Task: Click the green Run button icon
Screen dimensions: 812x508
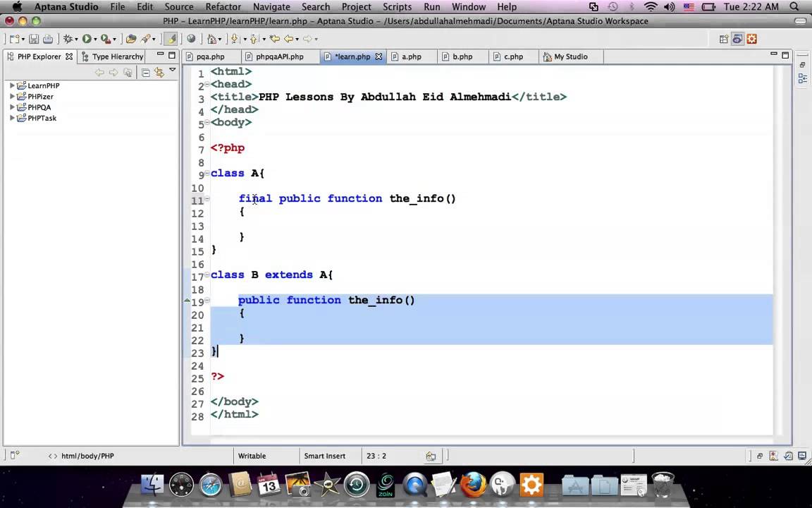Action: point(87,39)
